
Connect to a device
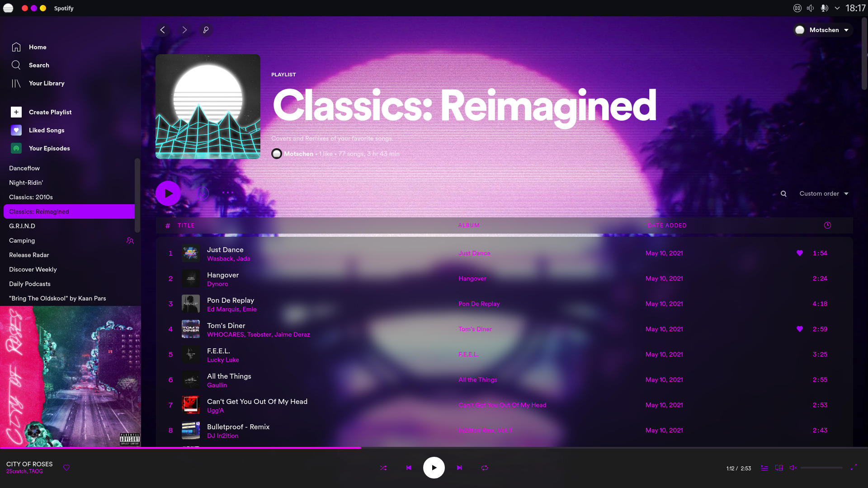(779, 468)
